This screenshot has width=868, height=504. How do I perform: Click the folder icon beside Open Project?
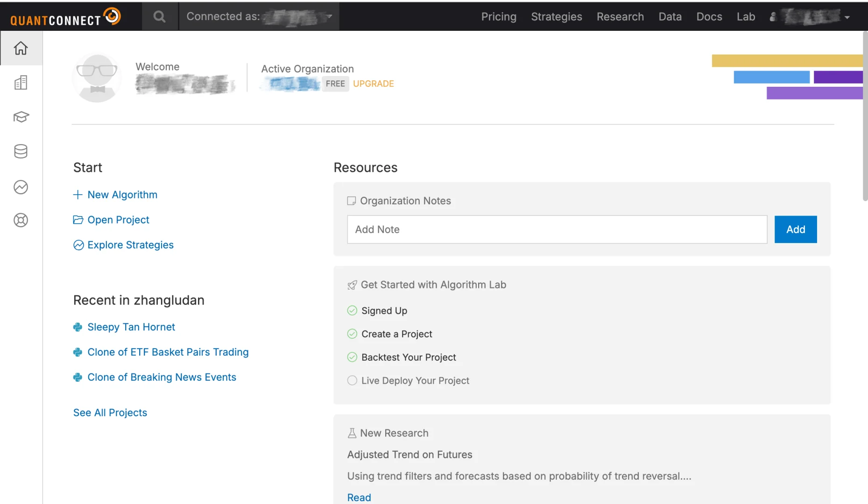click(x=78, y=220)
